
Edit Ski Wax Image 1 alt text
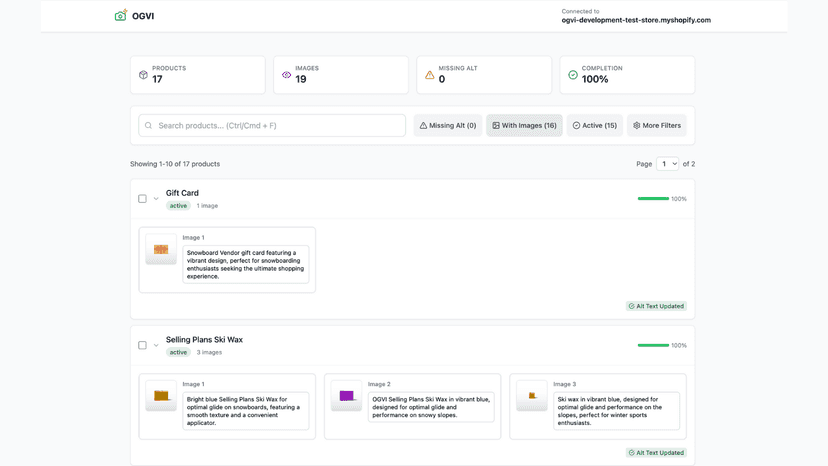click(246, 411)
